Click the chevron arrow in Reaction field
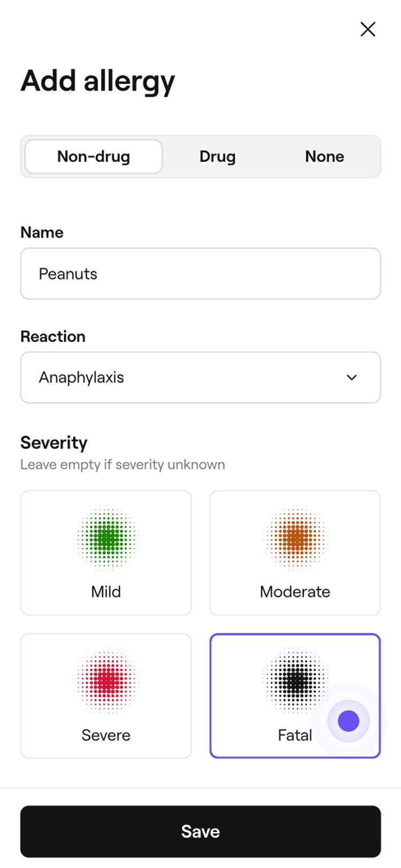 click(x=351, y=377)
